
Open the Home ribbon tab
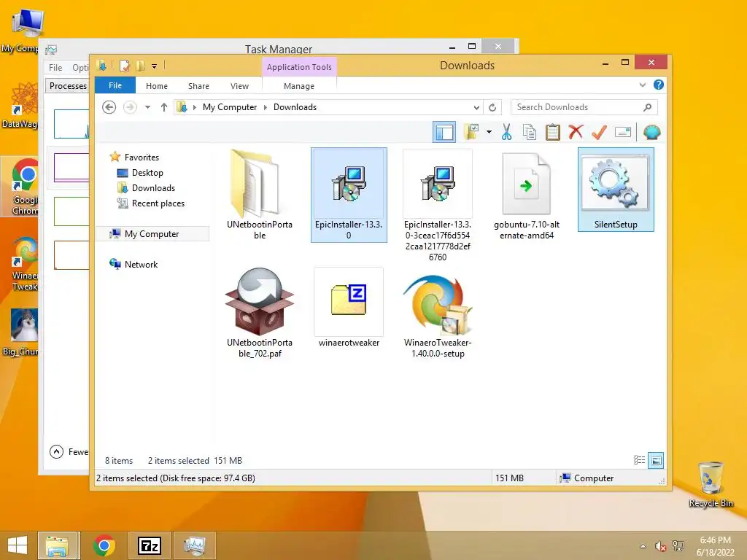coord(157,86)
